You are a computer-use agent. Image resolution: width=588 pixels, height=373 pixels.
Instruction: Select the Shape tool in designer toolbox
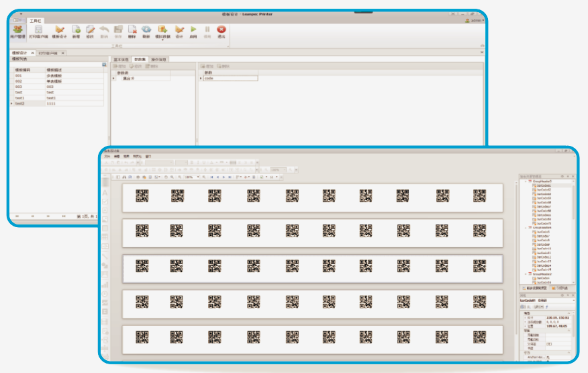tap(105, 265)
